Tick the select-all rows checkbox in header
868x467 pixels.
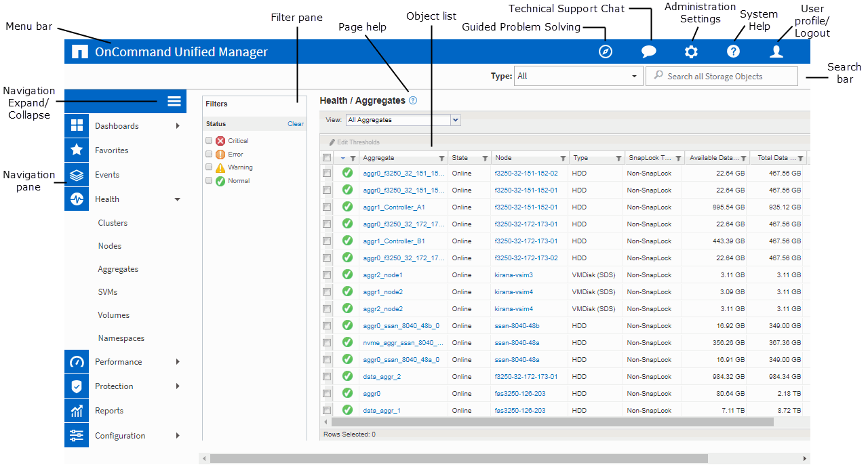[327, 158]
